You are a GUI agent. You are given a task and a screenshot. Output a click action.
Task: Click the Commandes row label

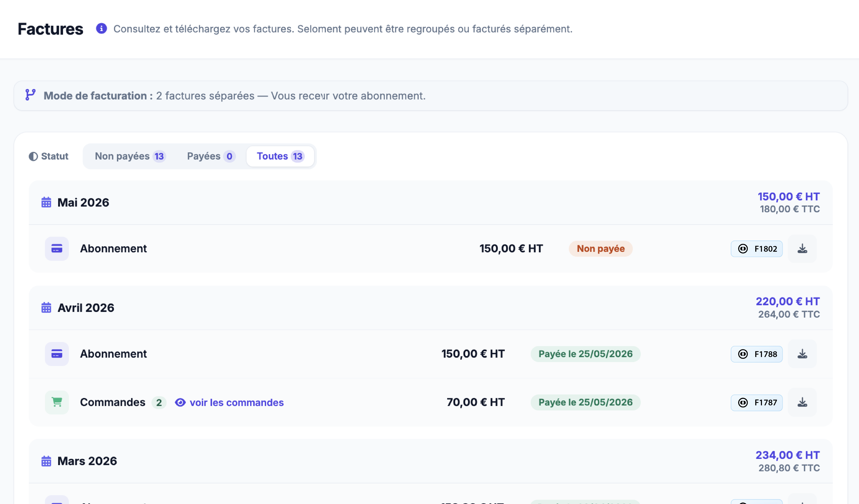pyautogui.click(x=113, y=402)
